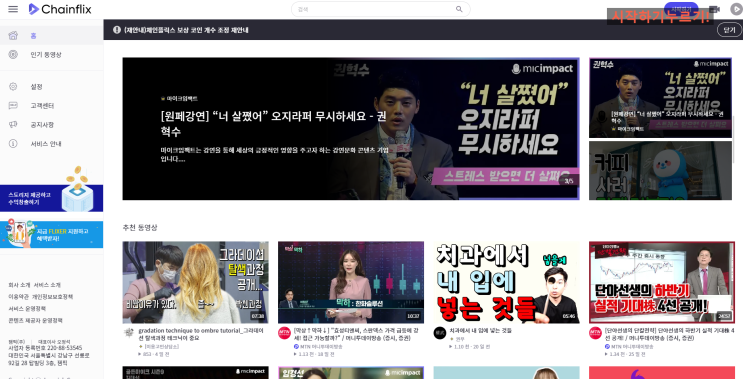Open the large featured 너 살쪘어 banner video
Screen dimensions: 743x379
(x=351, y=128)
